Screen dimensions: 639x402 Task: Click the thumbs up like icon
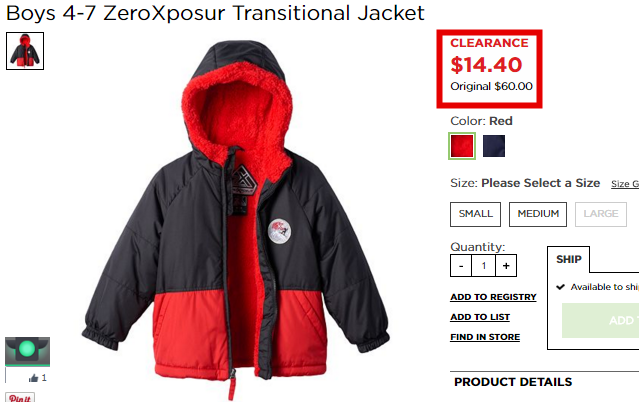click(x=33, y=378)
